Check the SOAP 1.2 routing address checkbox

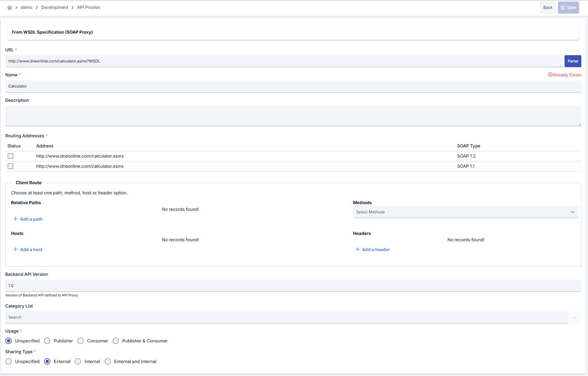click(10, 156)
